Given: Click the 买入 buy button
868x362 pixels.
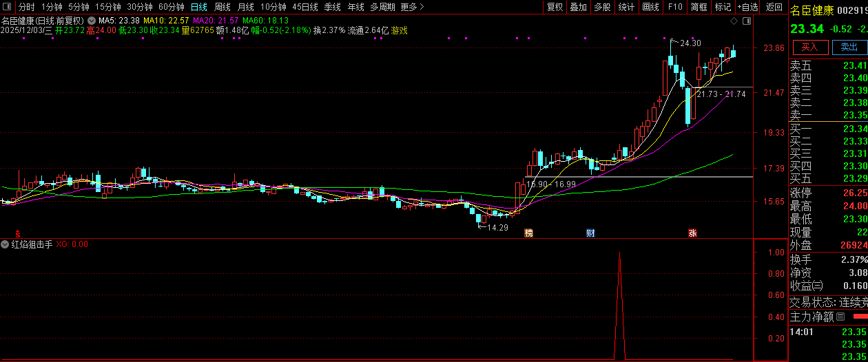Looking at the screenshot, I should [809, 47].
